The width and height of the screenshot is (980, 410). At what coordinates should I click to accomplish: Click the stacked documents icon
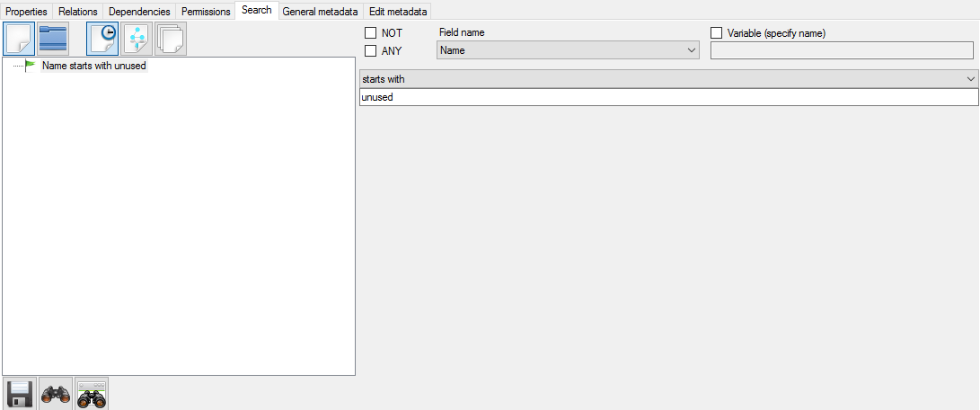click(x=171, y=40)
